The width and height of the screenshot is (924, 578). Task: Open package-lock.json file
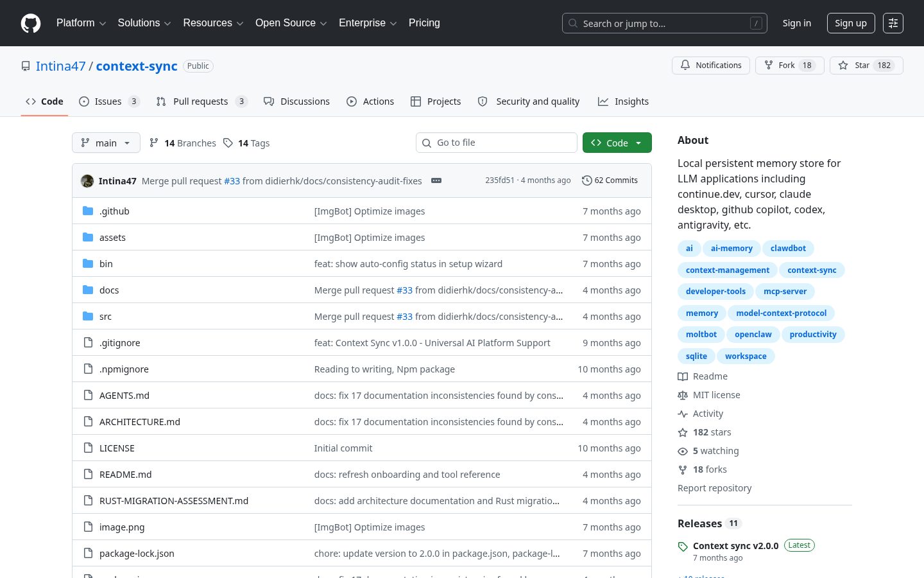click(x=137, y=554)
